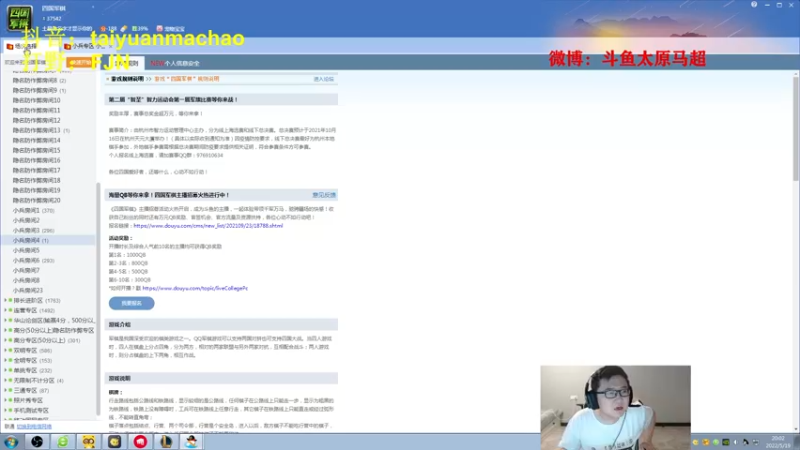Open bear-face app icon in taskbar

coord(114,442)
